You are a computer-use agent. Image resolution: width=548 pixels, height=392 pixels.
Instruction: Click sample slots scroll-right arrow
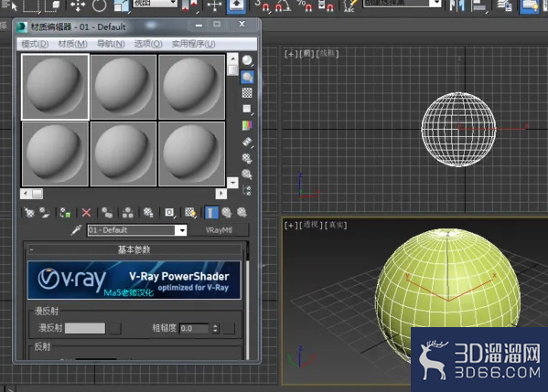220,194
